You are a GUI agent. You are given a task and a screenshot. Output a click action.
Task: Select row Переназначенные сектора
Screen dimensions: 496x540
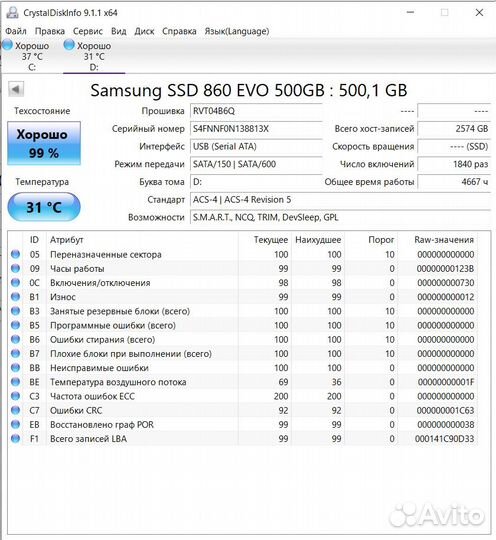pyautogui.click(x=242, y=254)
